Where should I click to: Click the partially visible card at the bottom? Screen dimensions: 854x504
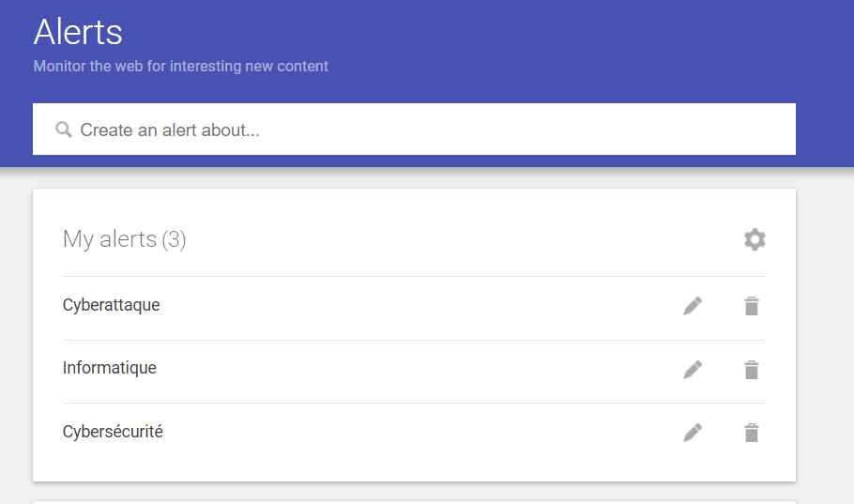click(x=413, y=501)
